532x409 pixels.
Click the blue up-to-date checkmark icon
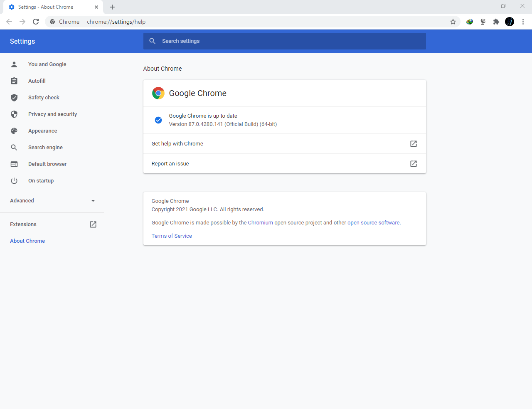pyautogui.click(x=158, y=120)
